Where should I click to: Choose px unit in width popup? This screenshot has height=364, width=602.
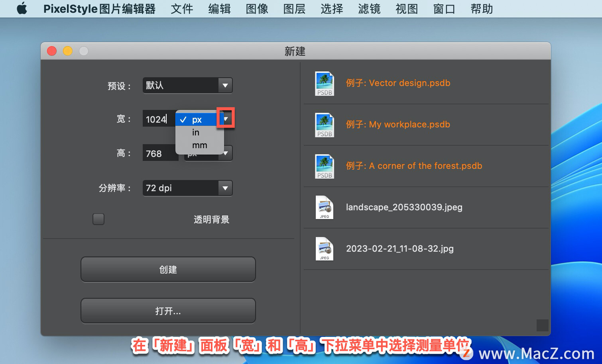(x=200, y=119)
